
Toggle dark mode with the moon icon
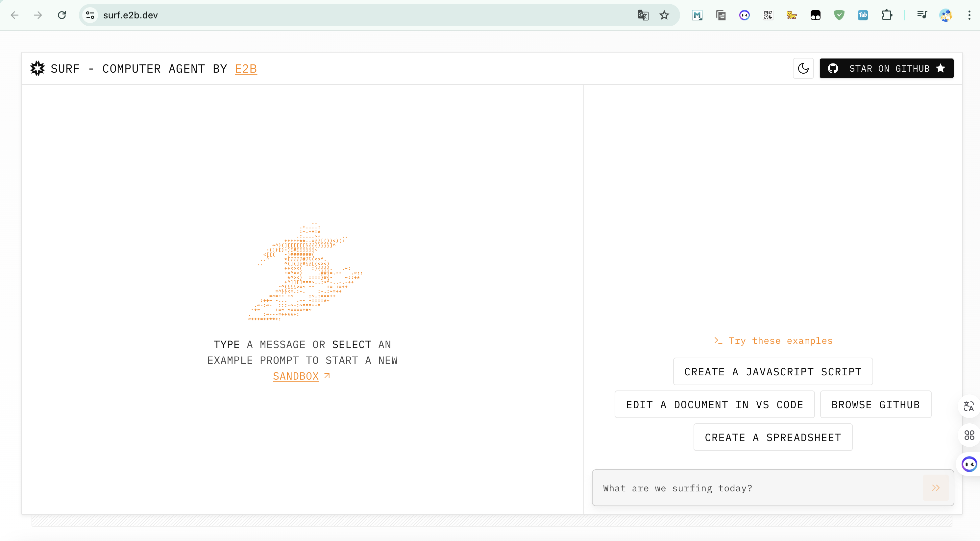pyautogui.click(x=803, y=68)
